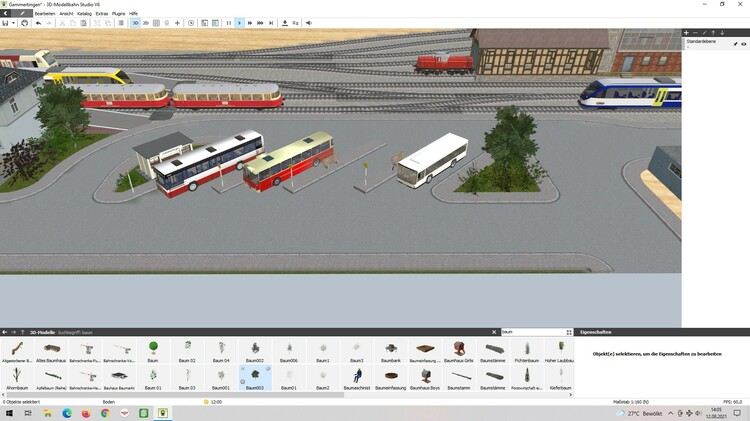Click the undo arrow in toolbar
Image resolution: width=750 pixels, height=421 pixels.
coord(38,22)
